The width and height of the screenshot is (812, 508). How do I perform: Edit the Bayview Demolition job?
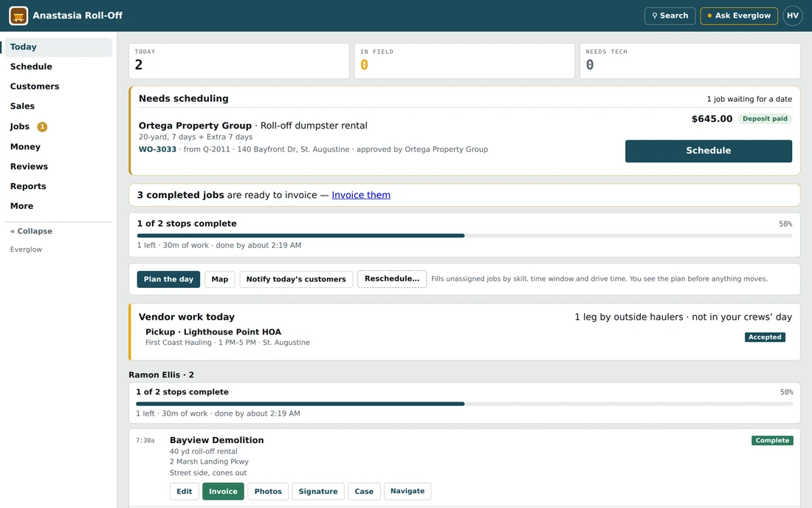(x=184, y=491)
